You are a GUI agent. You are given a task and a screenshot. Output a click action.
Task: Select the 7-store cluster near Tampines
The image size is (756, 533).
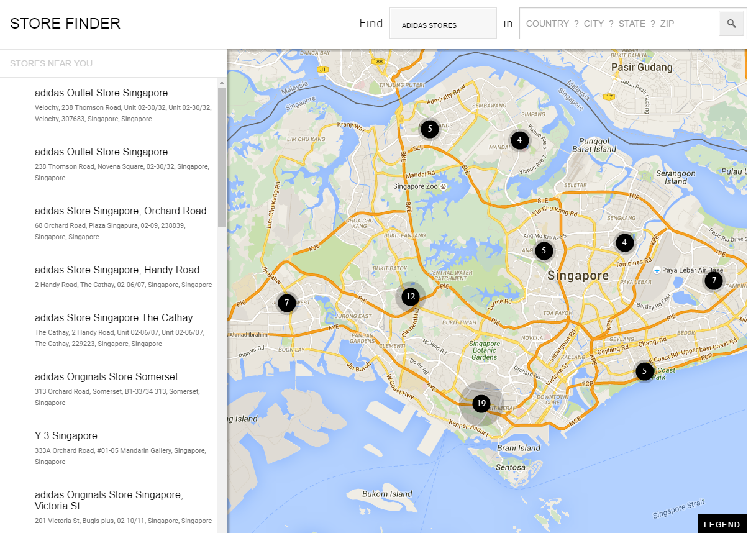(714, 281)
